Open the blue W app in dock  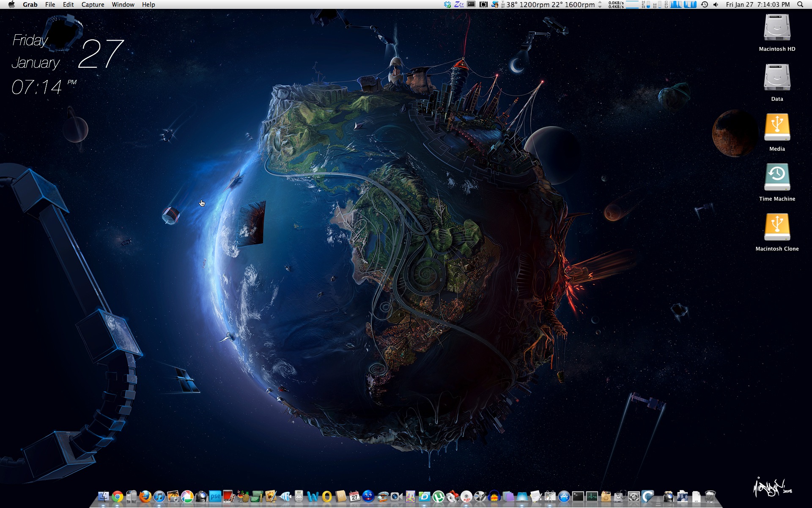point(312,496)
